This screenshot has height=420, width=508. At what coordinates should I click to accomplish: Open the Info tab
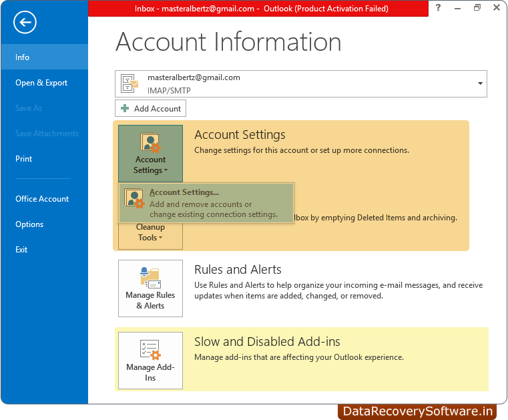pos(44,57)
